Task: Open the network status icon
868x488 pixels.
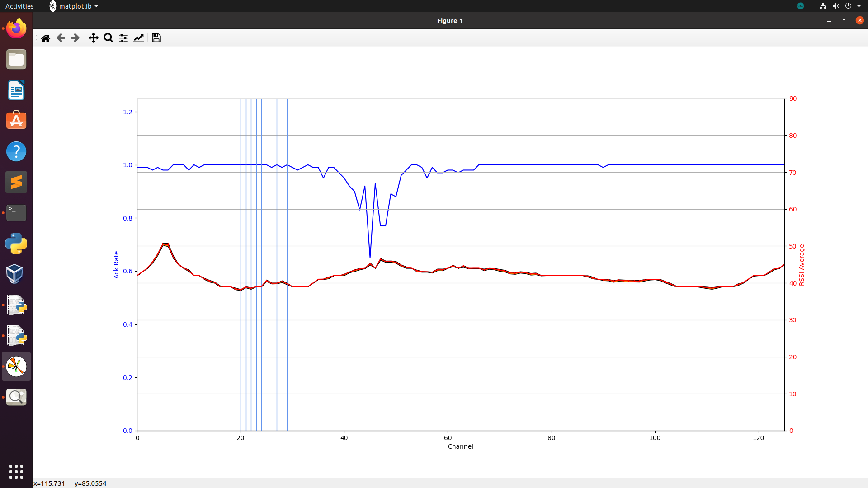Action: point(823,6)
